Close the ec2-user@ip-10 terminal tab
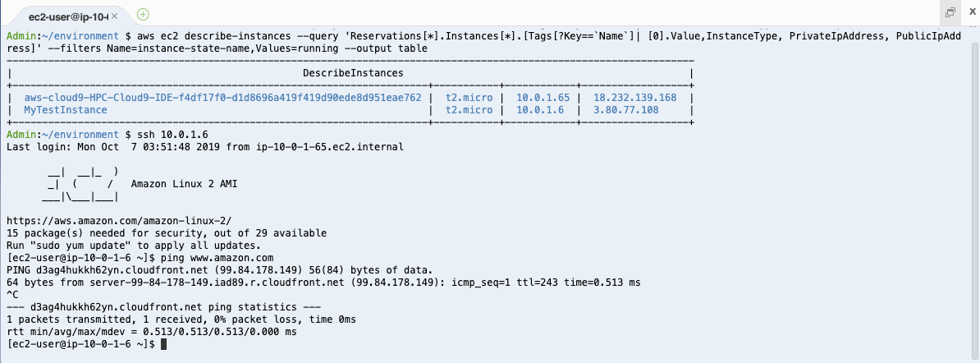 coord(115,16)
